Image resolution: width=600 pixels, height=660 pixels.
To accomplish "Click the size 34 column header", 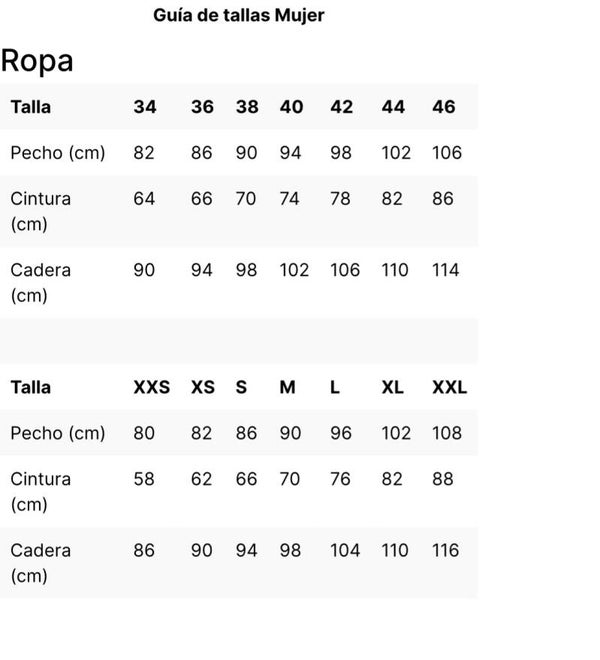I will 145,107.
